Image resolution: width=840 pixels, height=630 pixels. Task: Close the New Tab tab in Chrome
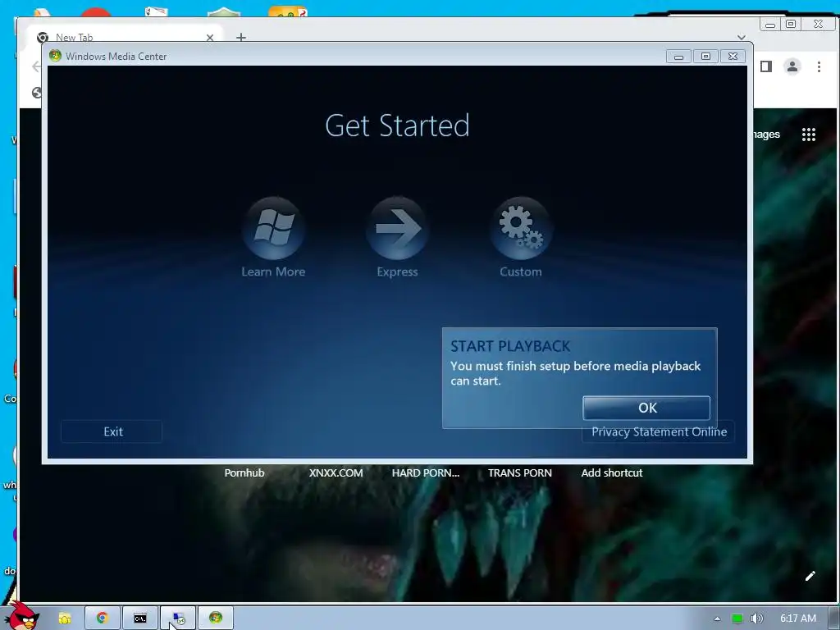pyautogui.click(x=210, y=38)
